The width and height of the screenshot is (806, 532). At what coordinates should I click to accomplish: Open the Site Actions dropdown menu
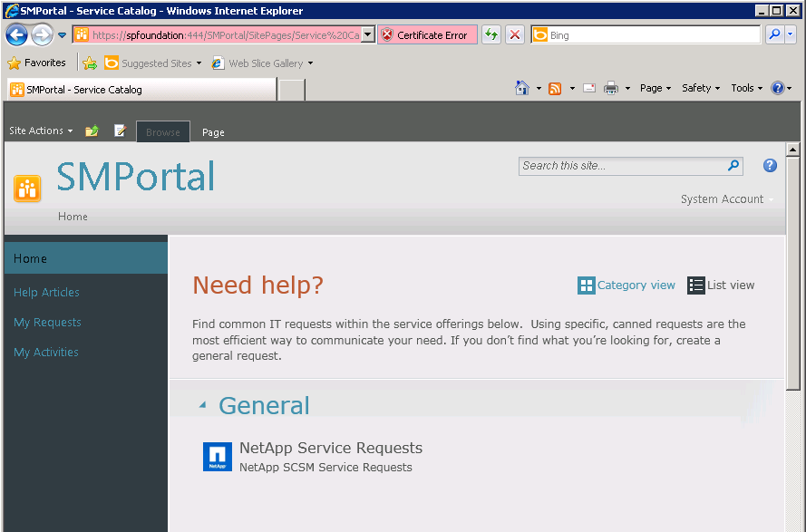41,131
